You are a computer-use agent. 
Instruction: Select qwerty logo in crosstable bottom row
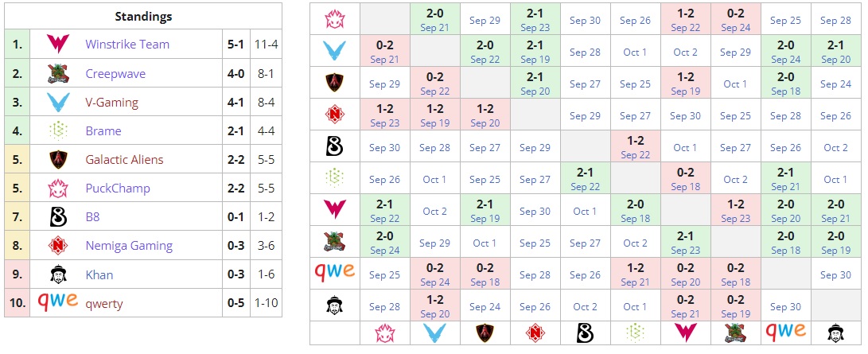click(785, 332)
